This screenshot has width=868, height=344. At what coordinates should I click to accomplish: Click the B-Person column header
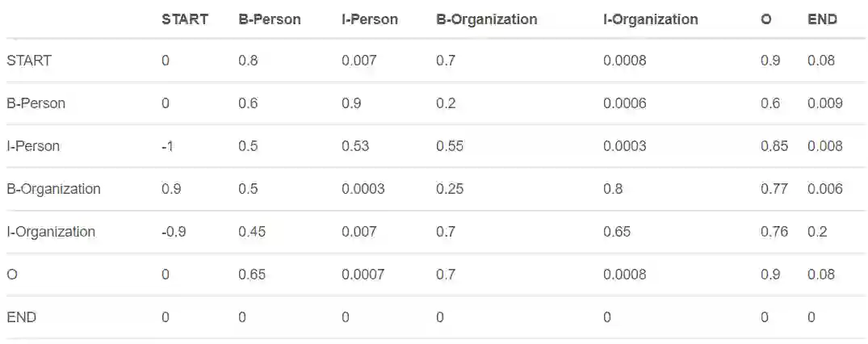tap(270, 19)
